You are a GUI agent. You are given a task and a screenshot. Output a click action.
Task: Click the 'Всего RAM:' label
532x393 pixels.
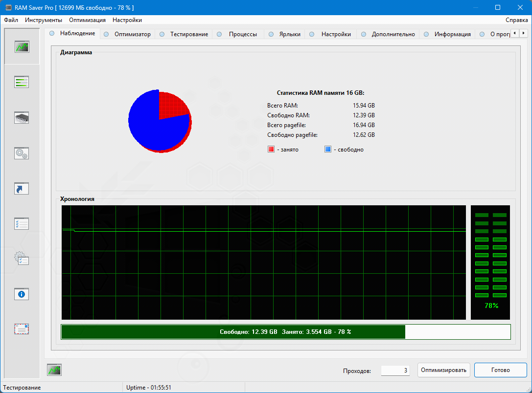click(282, 106)
